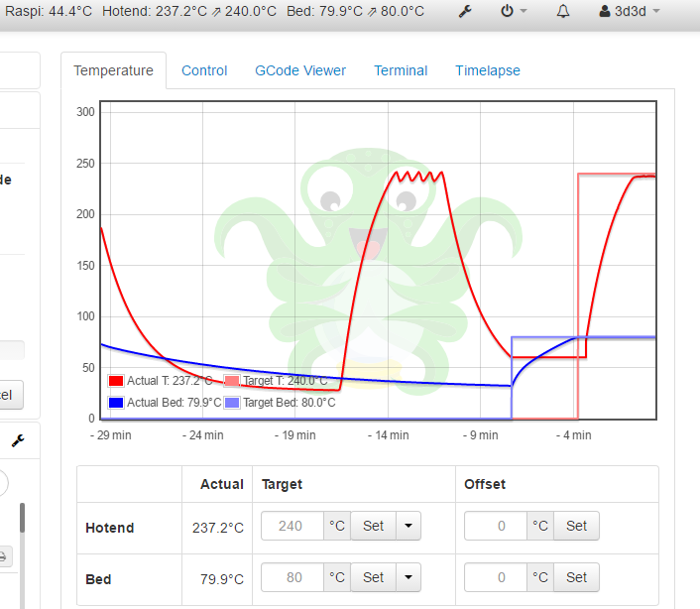Toggle Target T series in graph legend

(276, 381)
